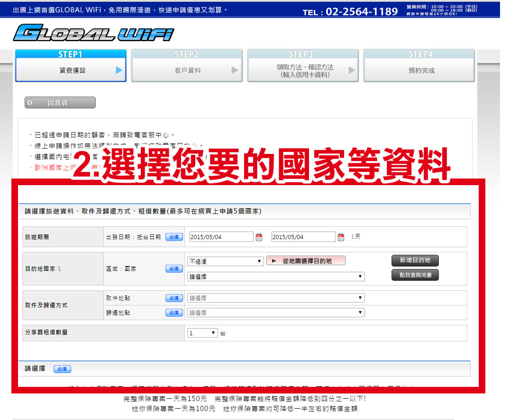Click the Global WiFi logo
Viewport: 528px width, 420px height.
click(x=94, y=33)
